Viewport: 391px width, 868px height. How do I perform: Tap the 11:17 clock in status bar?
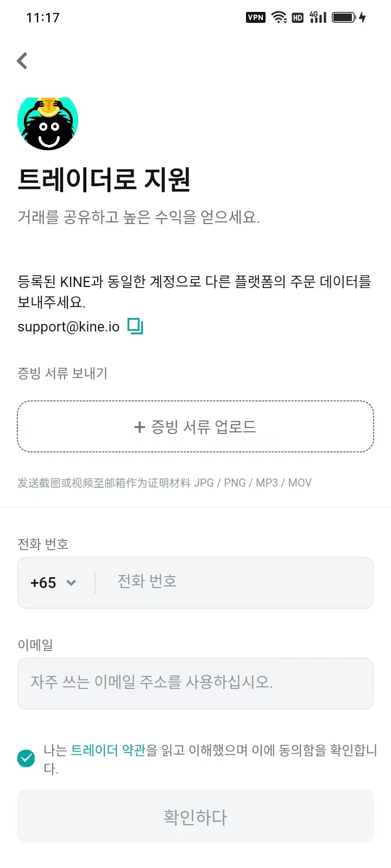[x=43, y=18]
